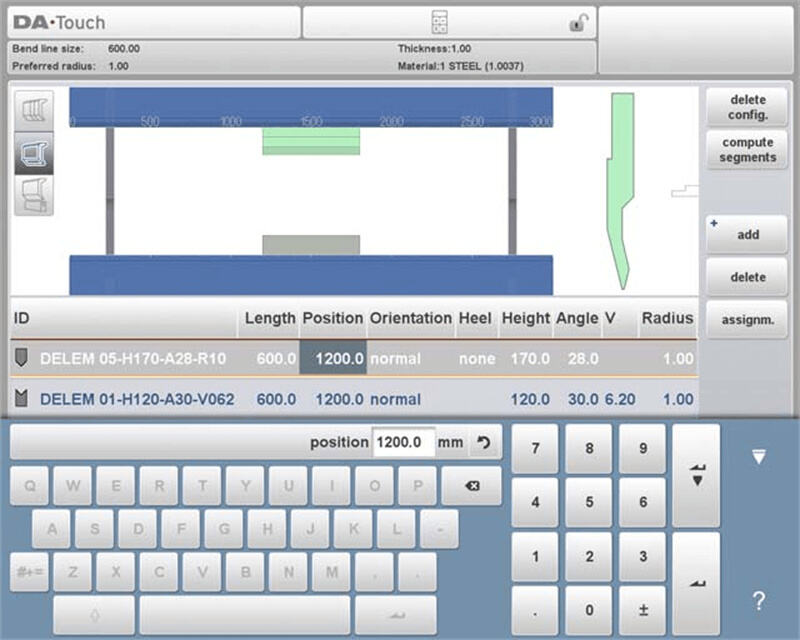
Task: Select the bottom tool view icon
Action: click(x=37, y=195)
